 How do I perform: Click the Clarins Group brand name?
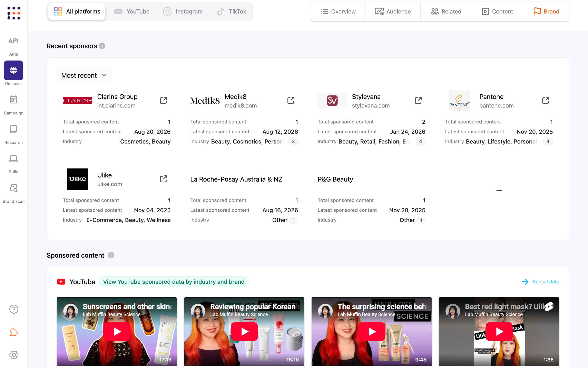[117, 97]
